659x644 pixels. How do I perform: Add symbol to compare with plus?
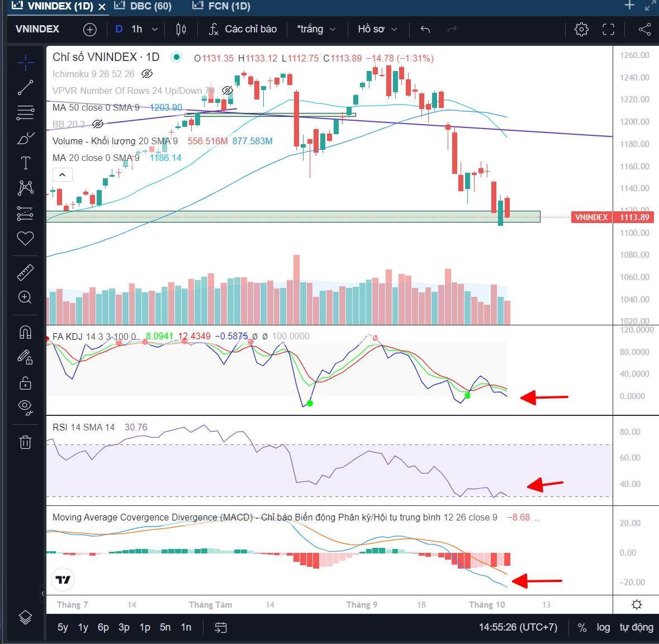[x=90, y=30]
